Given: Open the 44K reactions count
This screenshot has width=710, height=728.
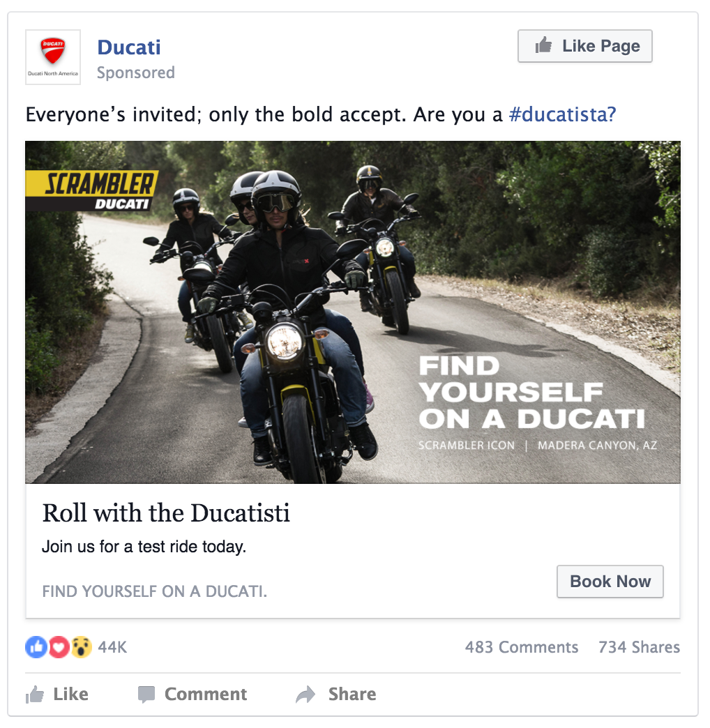Looking at the screenshot, I should pyautogui.click(x=112, y=646).
